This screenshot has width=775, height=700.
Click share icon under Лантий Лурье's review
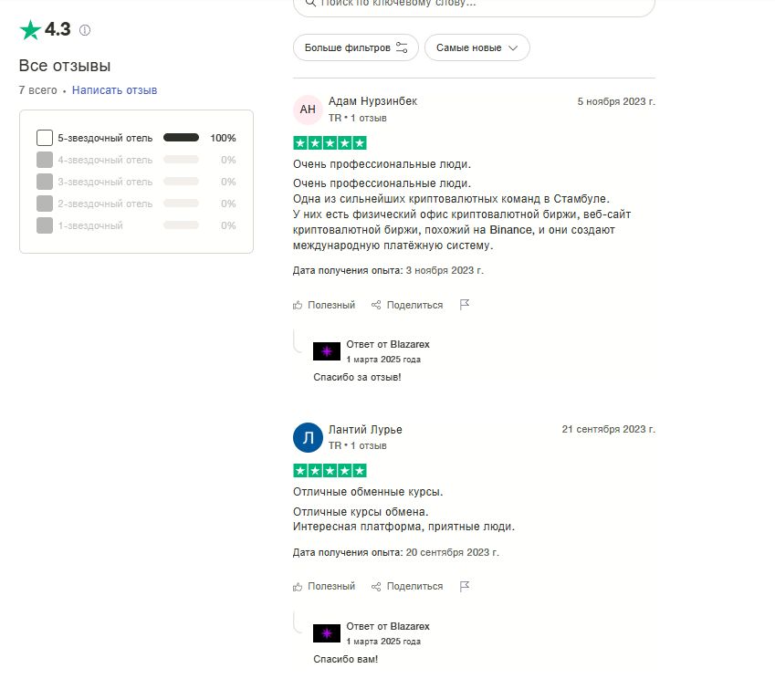376,587
